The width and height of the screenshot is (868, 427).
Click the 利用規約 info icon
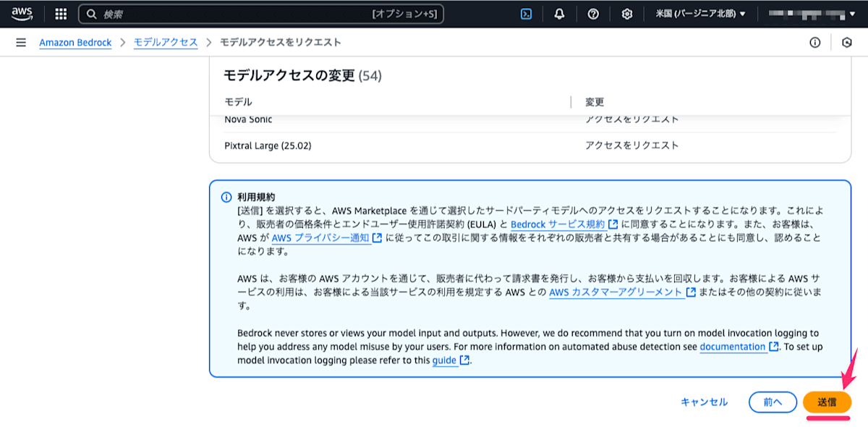click(x=226, y=198)
